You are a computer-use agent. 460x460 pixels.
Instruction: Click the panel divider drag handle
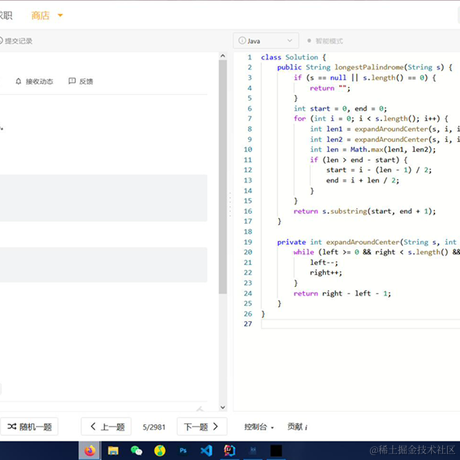[x=230, y=205]
